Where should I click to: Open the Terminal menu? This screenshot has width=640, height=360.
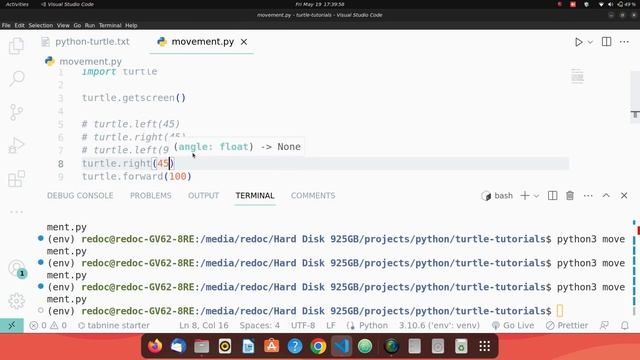coord(110,25)
